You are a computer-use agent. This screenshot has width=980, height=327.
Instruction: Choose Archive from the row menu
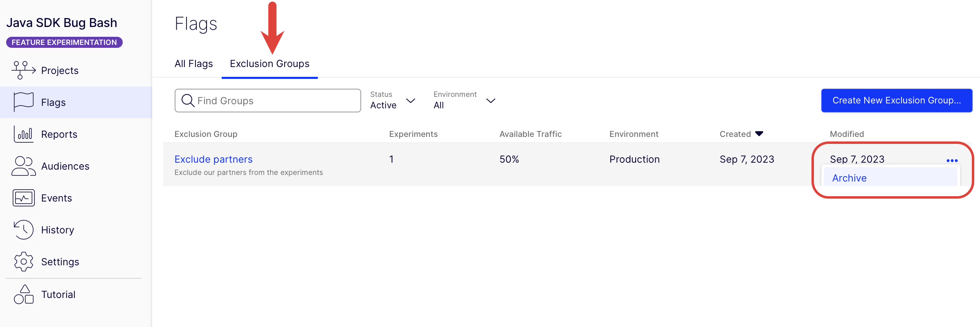[x=849, y=178]
